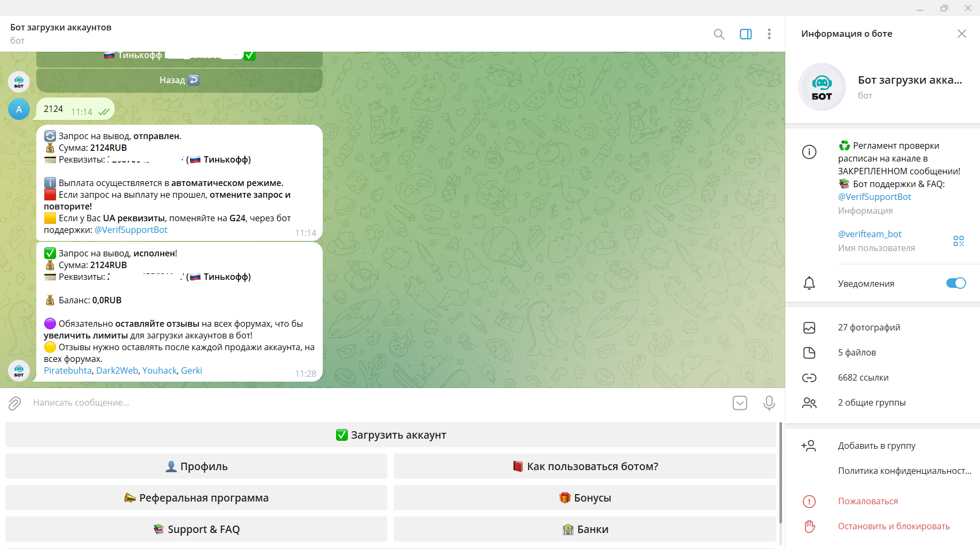
Task: Toggle the notifications switch
Action: point(955,283)
